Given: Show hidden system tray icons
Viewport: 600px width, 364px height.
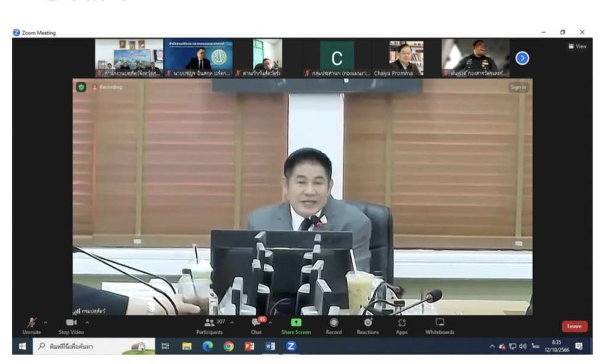Looking at the screenshot, I should [492, 347].
